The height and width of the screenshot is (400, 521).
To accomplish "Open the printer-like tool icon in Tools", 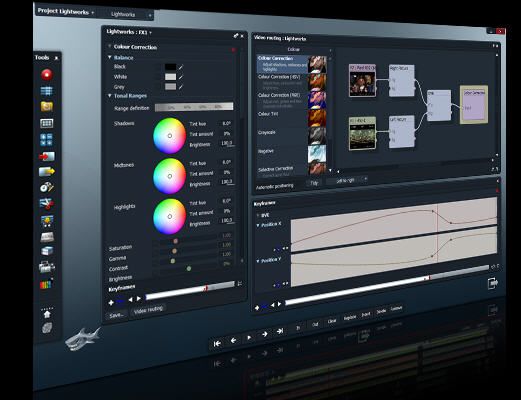I will pos(47,267).
